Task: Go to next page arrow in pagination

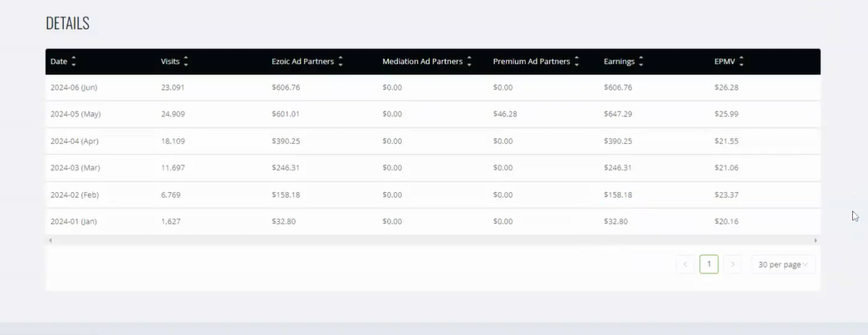Action: [733, 264]
